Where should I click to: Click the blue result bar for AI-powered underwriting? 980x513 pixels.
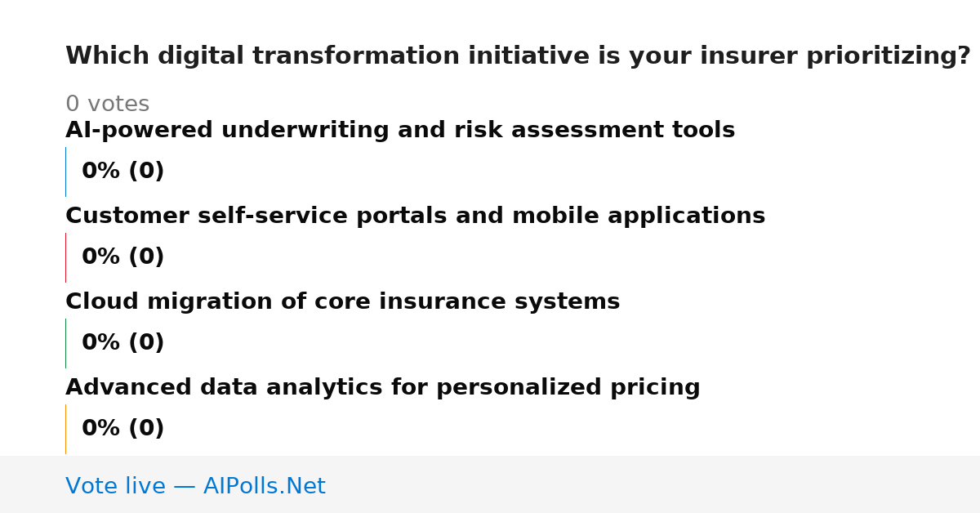click(x=65, y=172)
